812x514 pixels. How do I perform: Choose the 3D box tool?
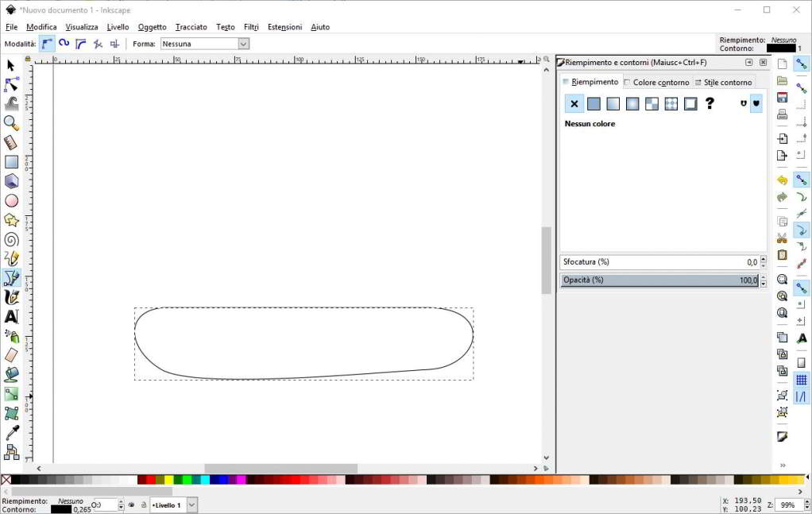pos(11,182)
